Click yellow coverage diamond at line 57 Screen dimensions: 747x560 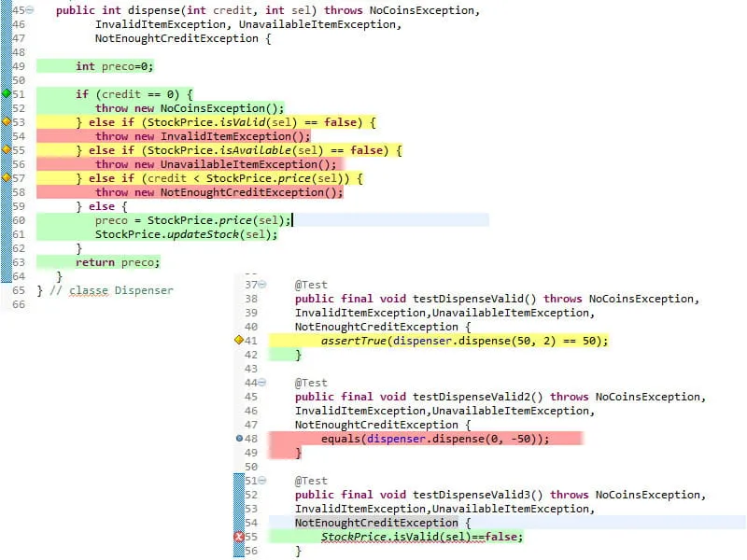point(7,177)
